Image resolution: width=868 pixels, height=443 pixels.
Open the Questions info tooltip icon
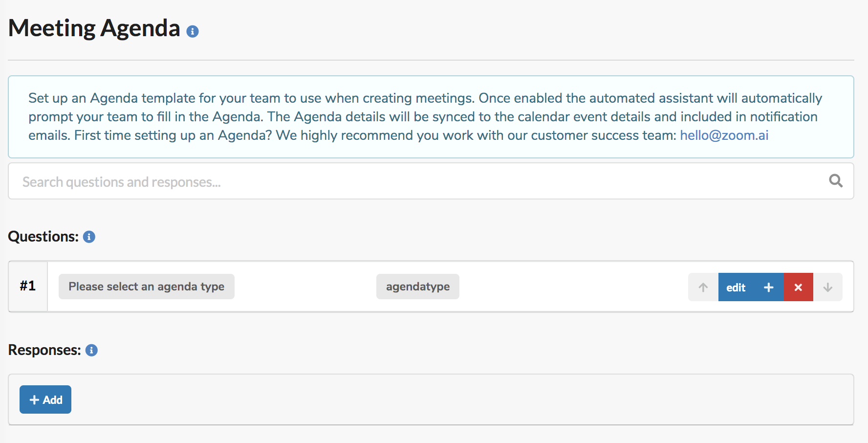pyautogui.click(x=89, y=237)
